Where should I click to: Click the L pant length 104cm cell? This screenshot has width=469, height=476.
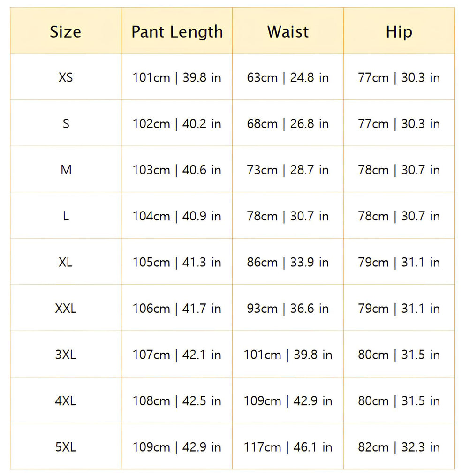tap(177, 216)
